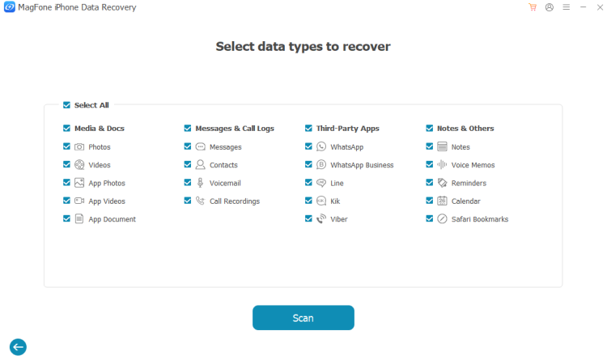Screen dimensions: 607x364
Task: Click the Kik app icon
Action: [x=321, y=201]
